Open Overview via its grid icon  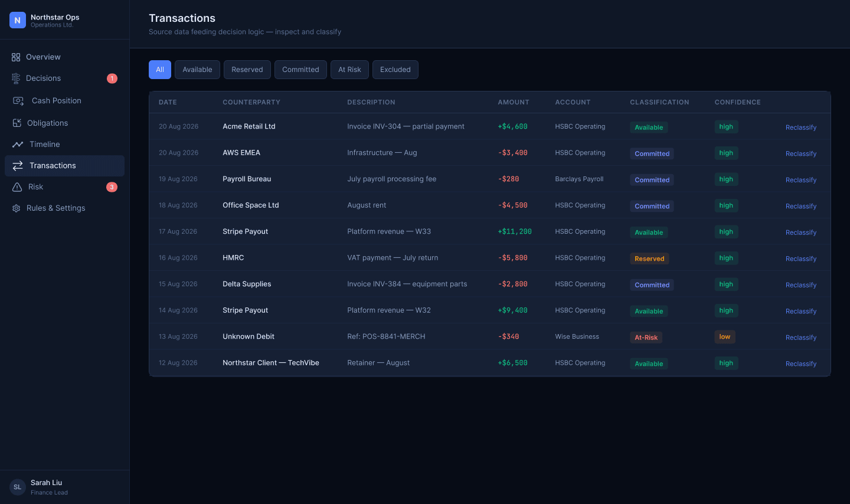point(16,57)
